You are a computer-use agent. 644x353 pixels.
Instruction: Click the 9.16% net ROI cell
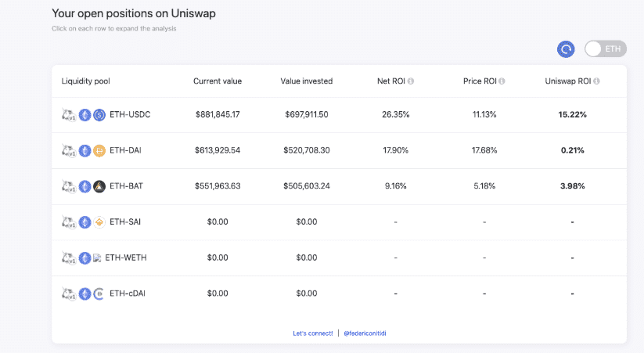(395, 186)
